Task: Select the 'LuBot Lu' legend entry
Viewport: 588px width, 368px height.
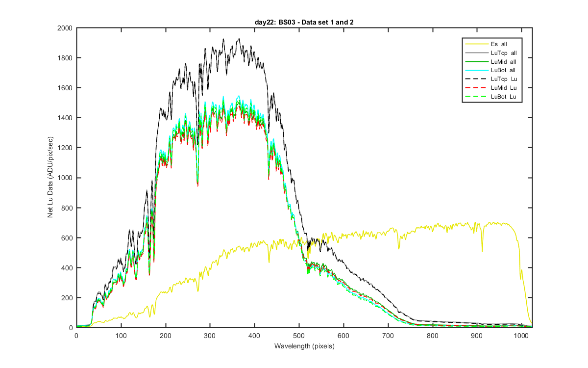Action: click(x=491, y=97)
